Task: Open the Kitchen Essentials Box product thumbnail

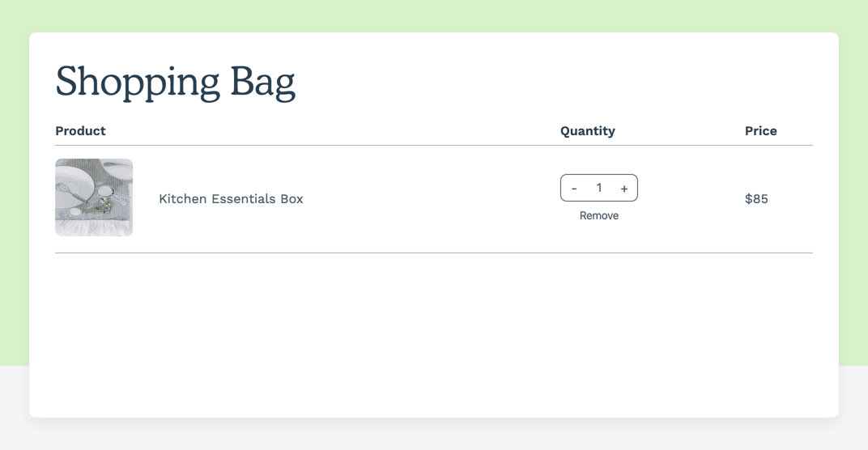Action: 94,197
